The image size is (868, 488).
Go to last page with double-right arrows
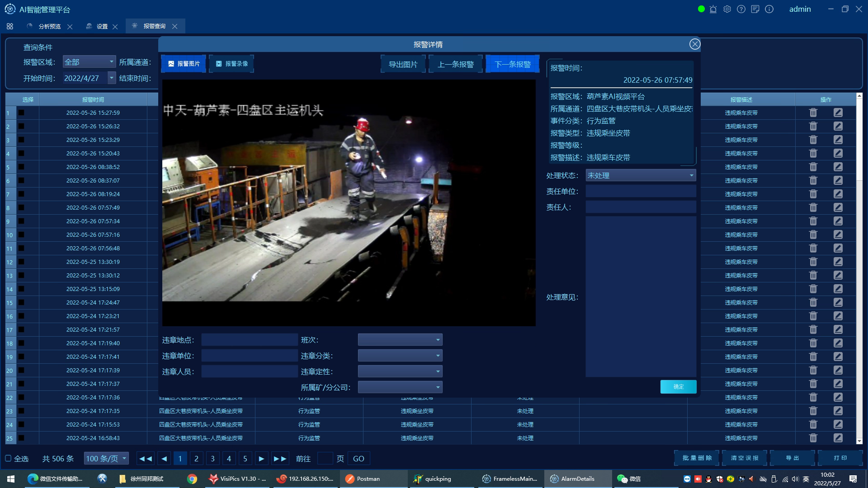tap(280, 459)
